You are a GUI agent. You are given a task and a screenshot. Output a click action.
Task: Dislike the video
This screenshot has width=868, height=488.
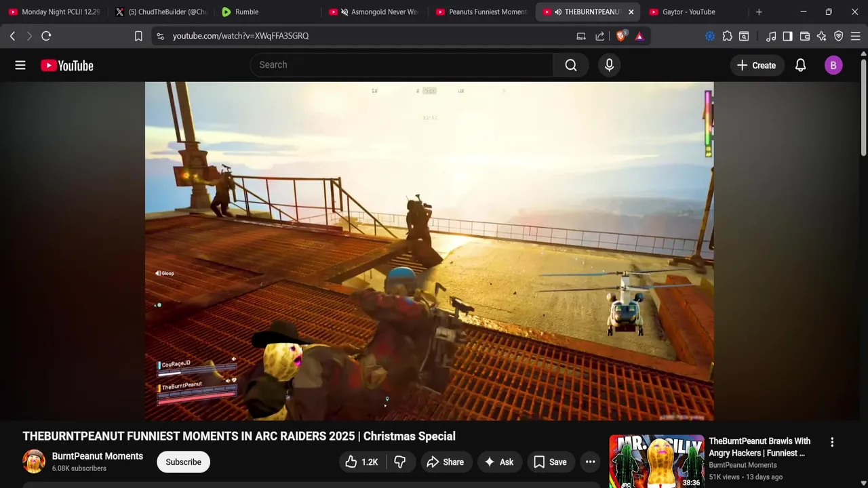pos(400,462)
